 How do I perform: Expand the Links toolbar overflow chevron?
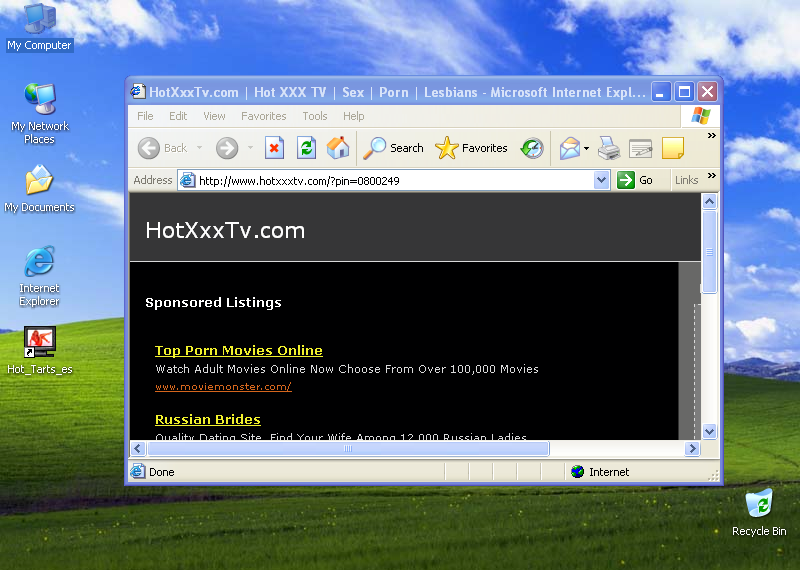click(712, 176)
